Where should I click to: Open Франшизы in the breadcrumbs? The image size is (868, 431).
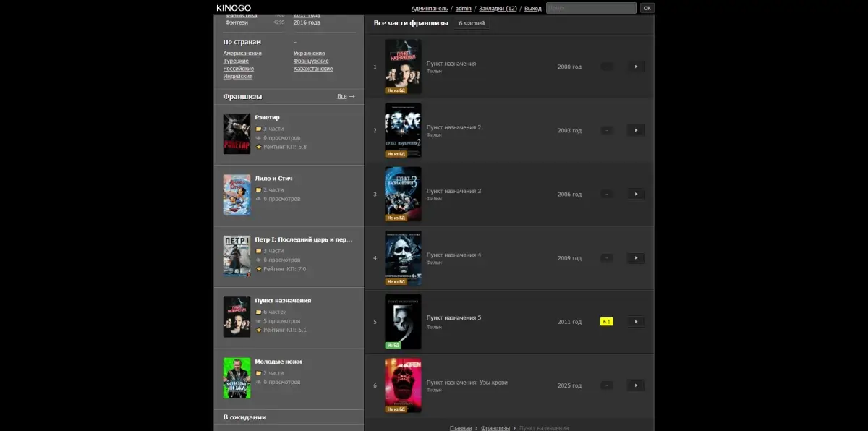point(495,428)
